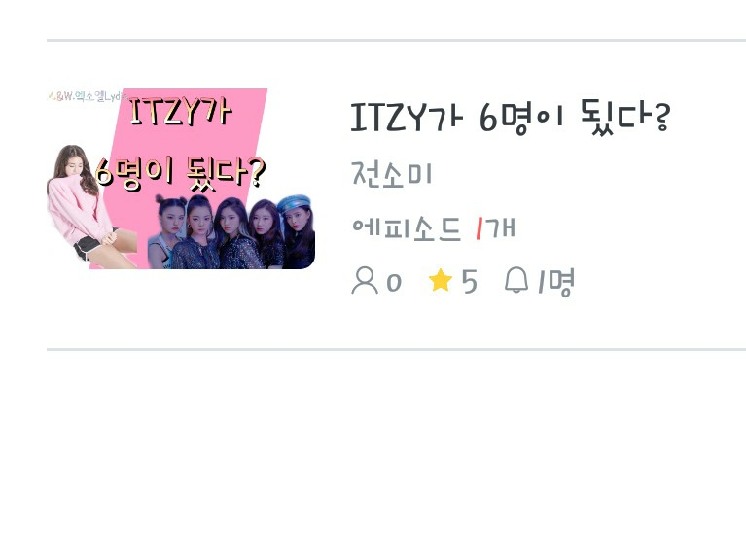Open the story titled ITZY가 6명이 됐다?

(511, 118)
